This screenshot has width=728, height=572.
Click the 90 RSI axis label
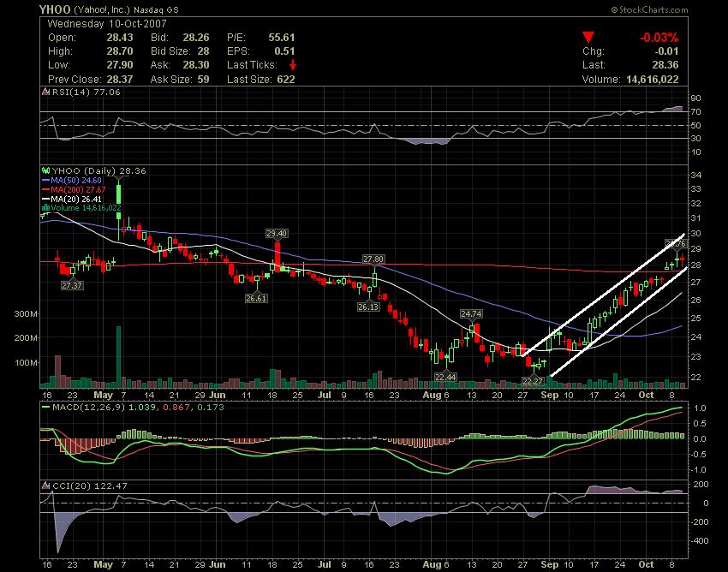coord(696,98)
